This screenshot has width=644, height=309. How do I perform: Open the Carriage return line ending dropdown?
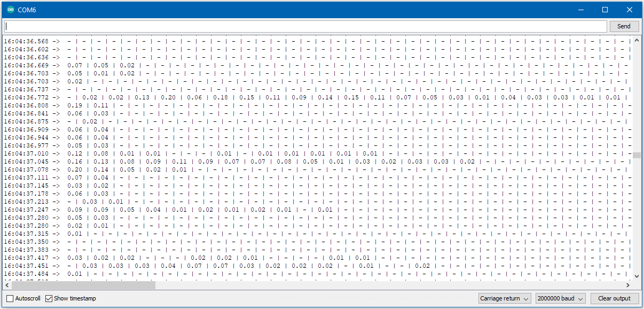[x=505, y=298]
